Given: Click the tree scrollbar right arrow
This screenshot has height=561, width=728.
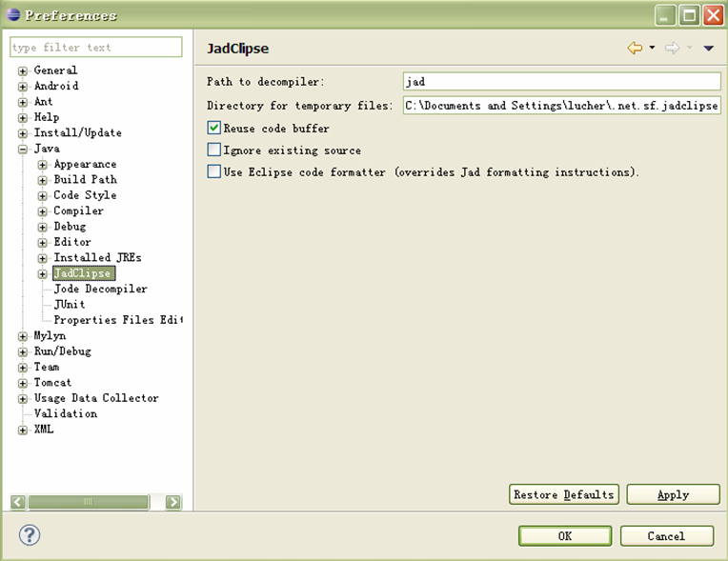Looking at the screenshot, I should tap(173, 502).
